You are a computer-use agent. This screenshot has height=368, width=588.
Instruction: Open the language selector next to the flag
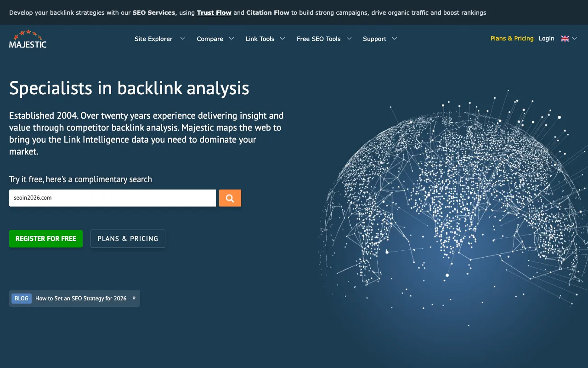(x=575, y=39)
